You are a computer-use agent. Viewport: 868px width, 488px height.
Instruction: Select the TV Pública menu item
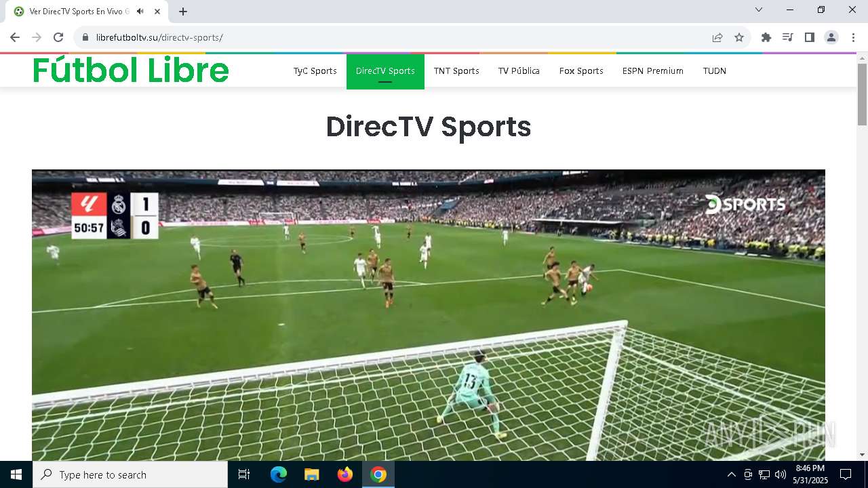tap(519, 70)
